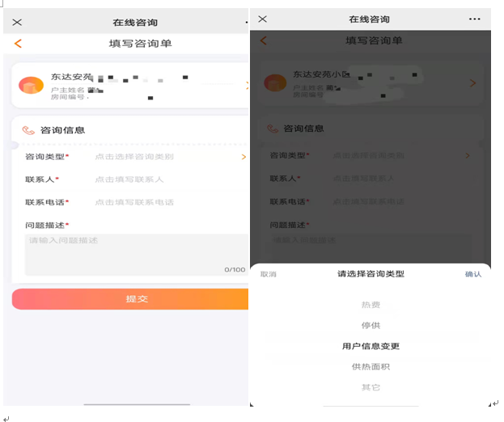Select 热费 in the consultation type picker
Image resolution: width=504 pixels, height=422 pixels.
371,305
